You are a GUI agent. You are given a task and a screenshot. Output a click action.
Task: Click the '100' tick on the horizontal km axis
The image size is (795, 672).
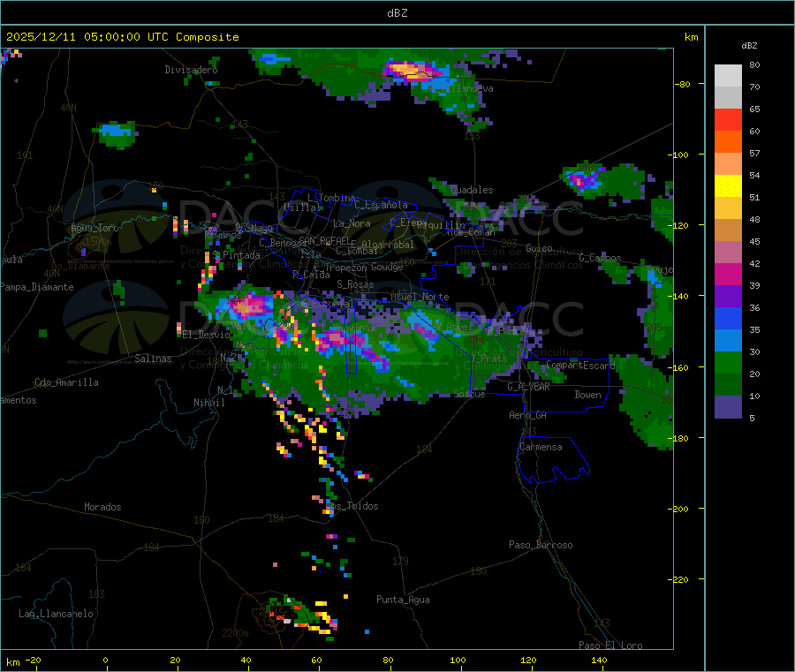(458, 661)
